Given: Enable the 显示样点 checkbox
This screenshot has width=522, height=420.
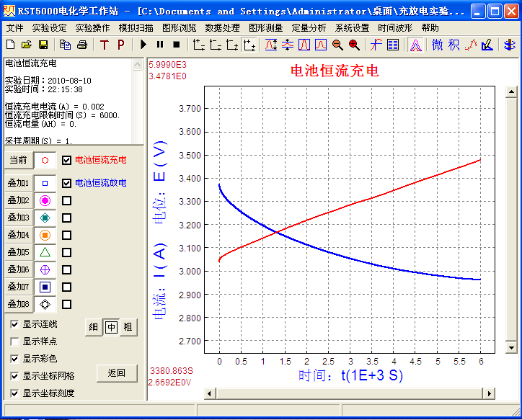Looking at the screenshot, I should (x=15, y=341).
